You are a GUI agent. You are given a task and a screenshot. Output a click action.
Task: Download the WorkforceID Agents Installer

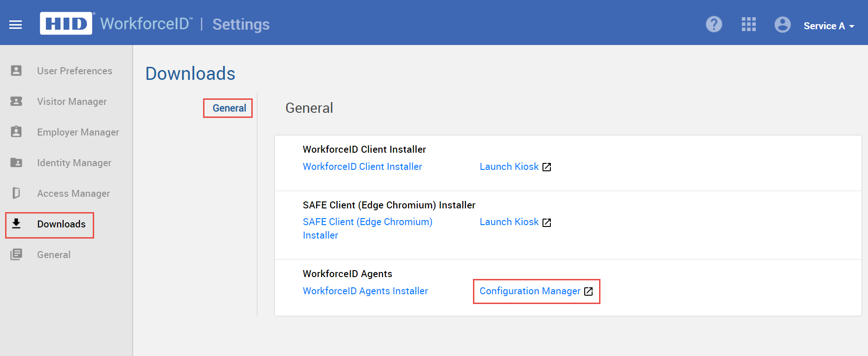pyautogui.click(x=365, y=291)
